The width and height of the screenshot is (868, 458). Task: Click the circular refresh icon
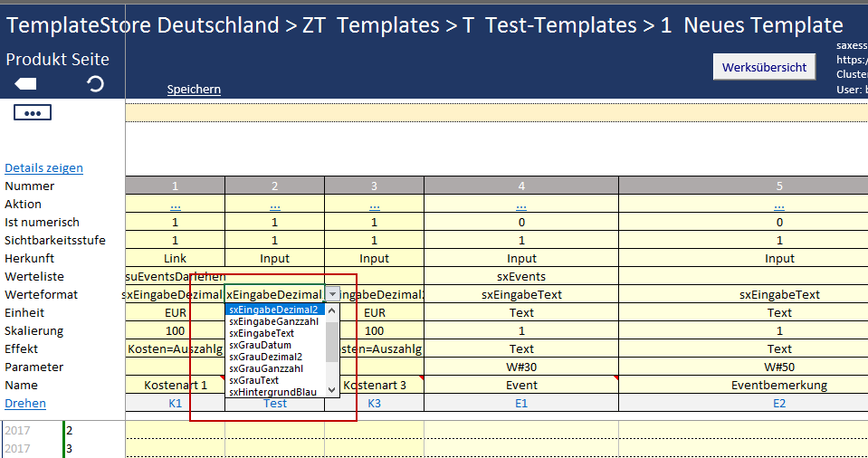[94, 84]
